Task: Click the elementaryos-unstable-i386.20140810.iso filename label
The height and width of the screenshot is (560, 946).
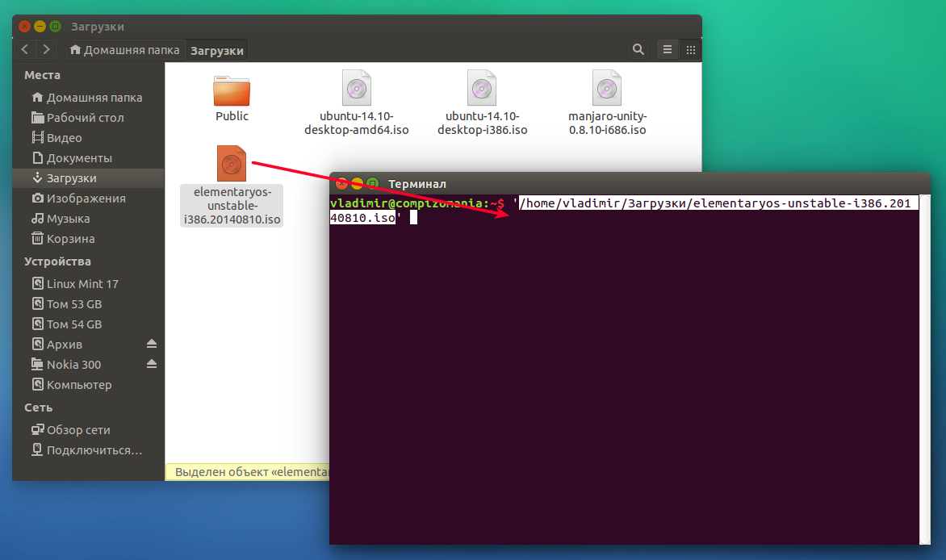Action: pyautogui.click(x=232, y=206)
